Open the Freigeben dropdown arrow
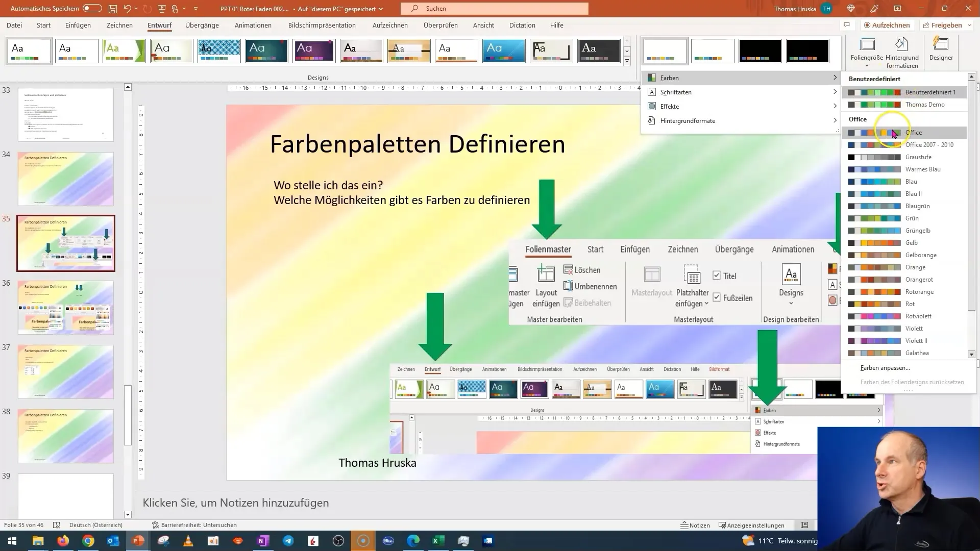The image size is (980, 551). click(969, 25)
